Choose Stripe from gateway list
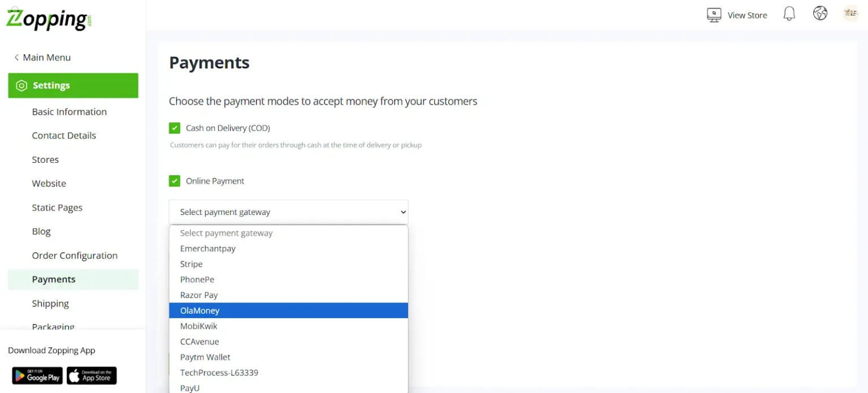868x393 pixels. 288,264
